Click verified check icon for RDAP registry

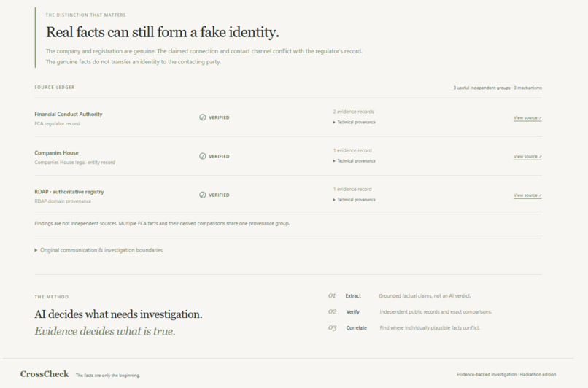(x=203, y=195)
